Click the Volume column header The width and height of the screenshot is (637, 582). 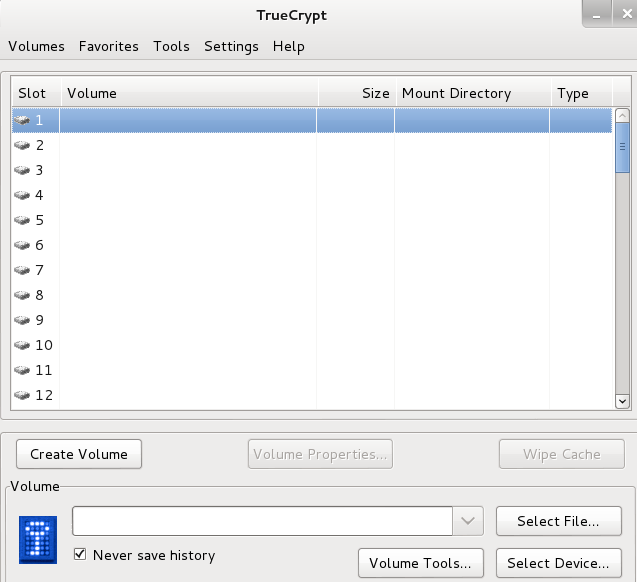pyautogui.click(x=189, y=93)
